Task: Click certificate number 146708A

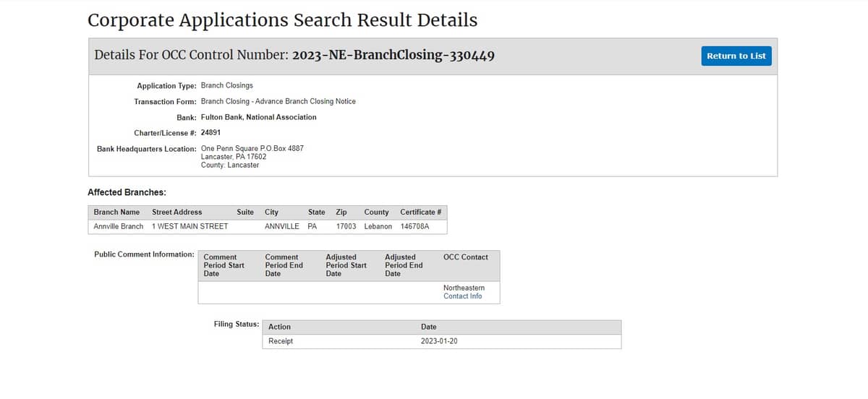Action: [414, 226]
